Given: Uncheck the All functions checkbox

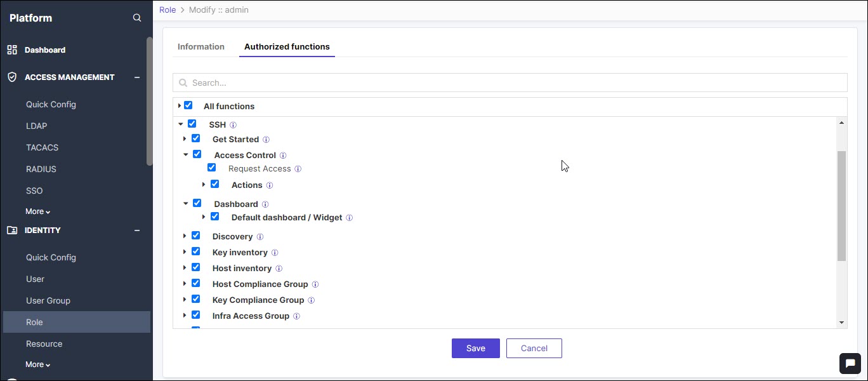Looking at the screenshot, I should pos(188,105).
